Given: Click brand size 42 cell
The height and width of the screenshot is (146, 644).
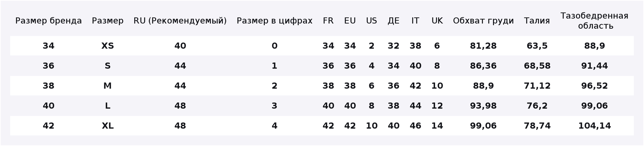Looking at the screenshot, I should (49, 126).
